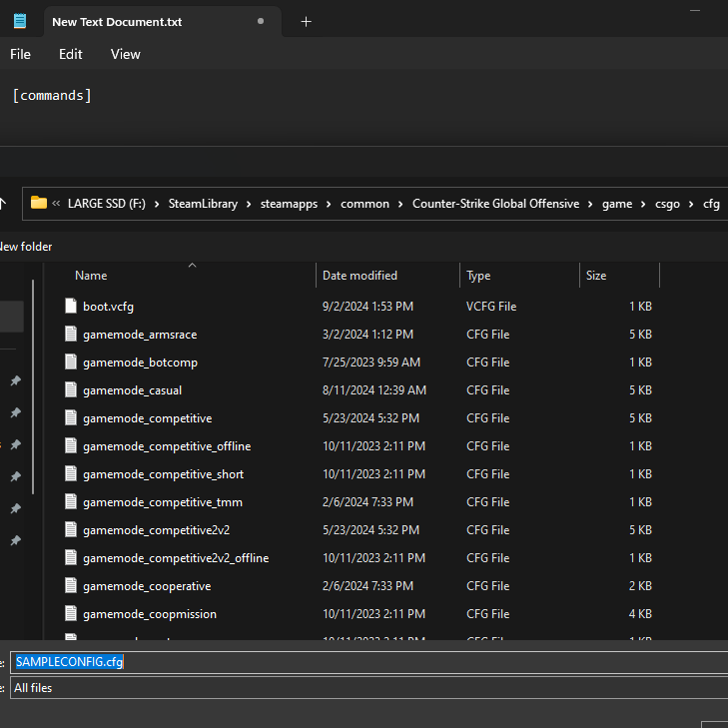Viewport: 728px width, 728px height.
Task: Click the Notepad app icon in title bar
Action: click(20, 21)
